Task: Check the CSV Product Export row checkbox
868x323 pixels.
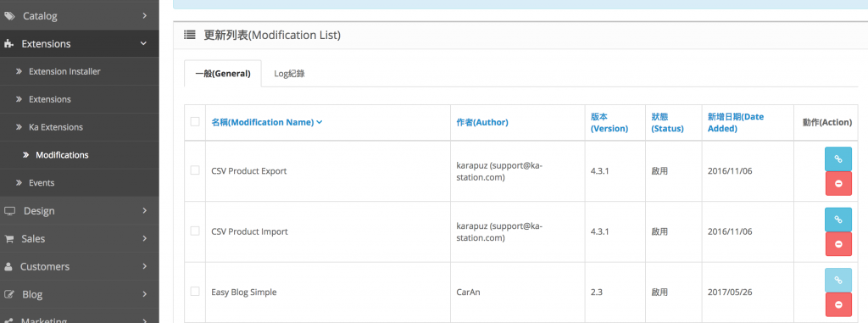Action: 195,170
